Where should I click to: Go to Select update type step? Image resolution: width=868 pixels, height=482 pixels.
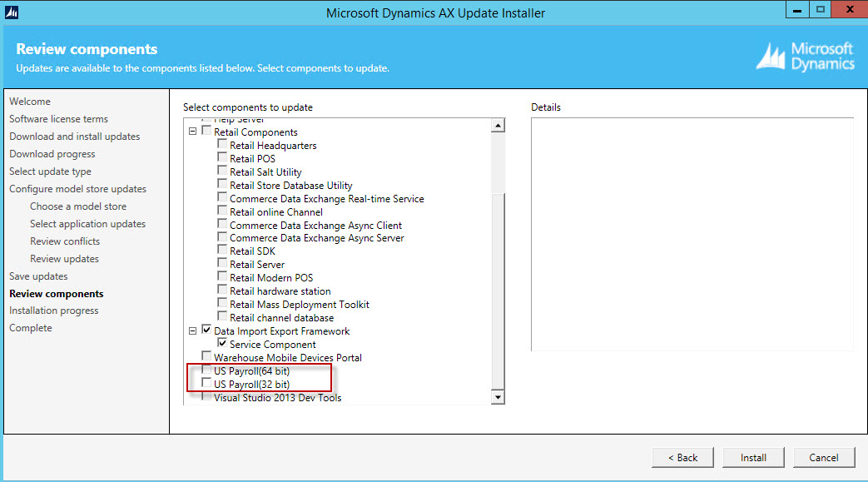50,171
